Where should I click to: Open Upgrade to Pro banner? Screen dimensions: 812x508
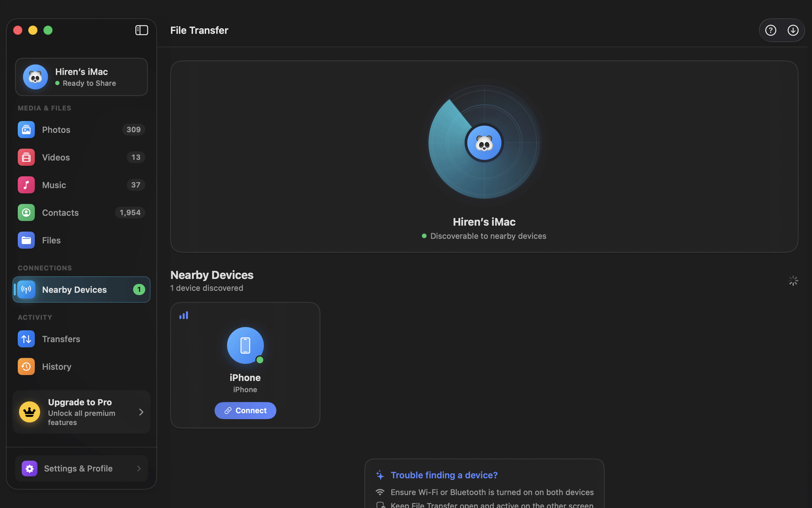point(81,412)
